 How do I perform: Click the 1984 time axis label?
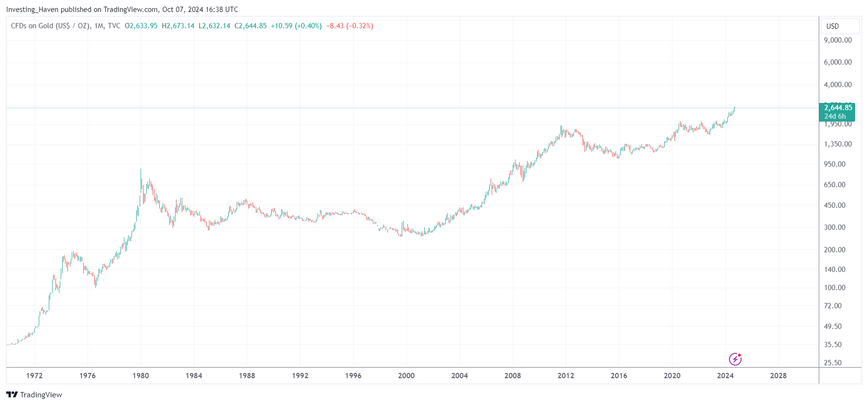click(x=194, y=376)
